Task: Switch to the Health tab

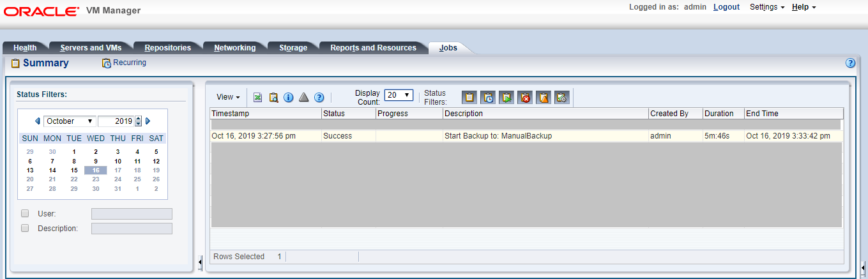Action: [x=26, y=48]
